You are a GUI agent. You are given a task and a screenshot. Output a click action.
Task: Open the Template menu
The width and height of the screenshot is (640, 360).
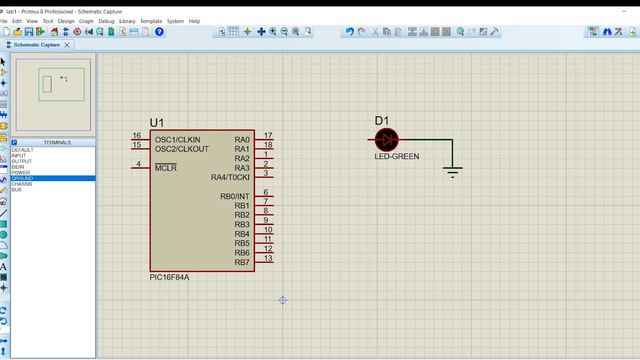click(x=151, y=21)
